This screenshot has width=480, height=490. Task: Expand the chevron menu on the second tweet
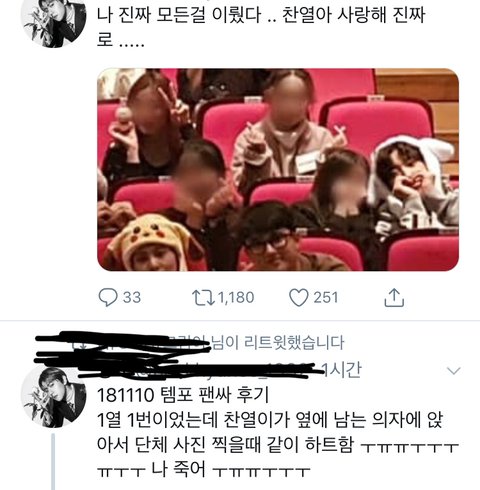(453, 370)
